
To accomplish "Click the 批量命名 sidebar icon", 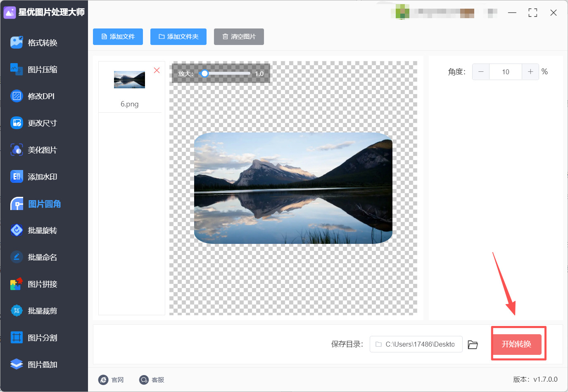I will pos(17,257).
